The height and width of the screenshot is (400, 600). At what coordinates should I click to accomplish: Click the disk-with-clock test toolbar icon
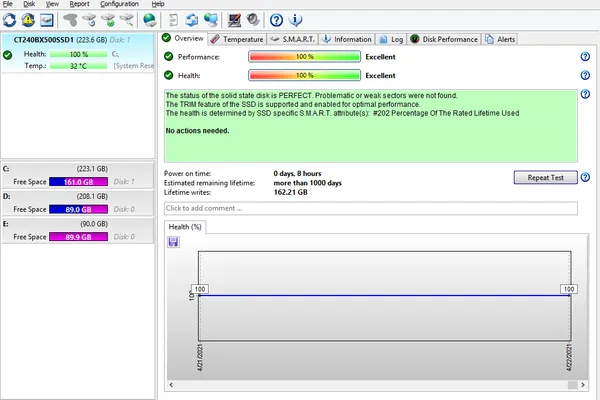pos(90,20)
